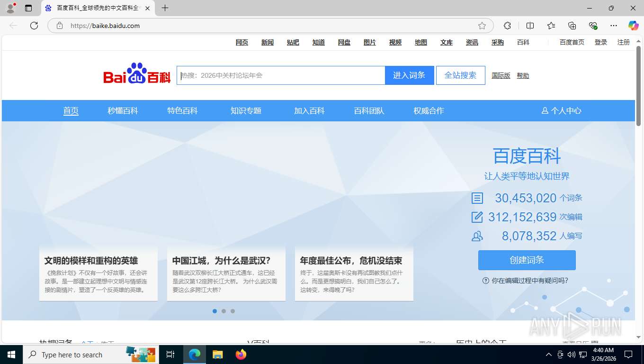Open Task View on the taskbar

coord(171,355)
